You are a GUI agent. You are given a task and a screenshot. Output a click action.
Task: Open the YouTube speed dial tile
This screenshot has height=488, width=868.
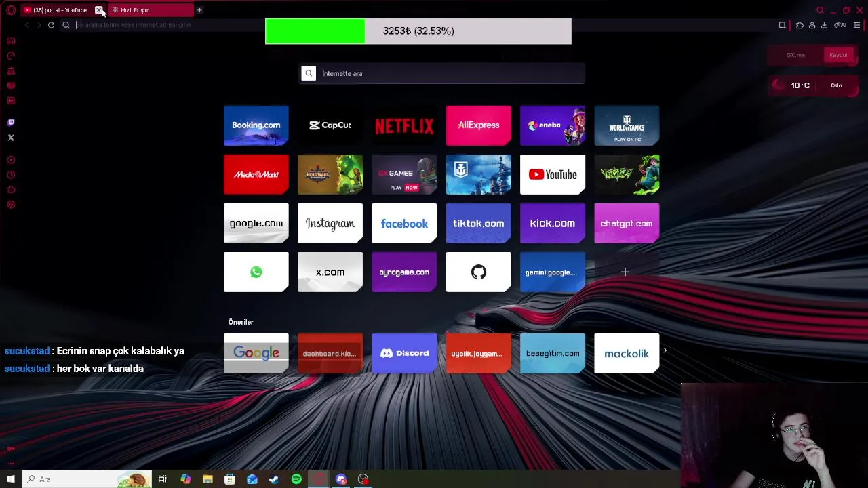coord(552,174)
